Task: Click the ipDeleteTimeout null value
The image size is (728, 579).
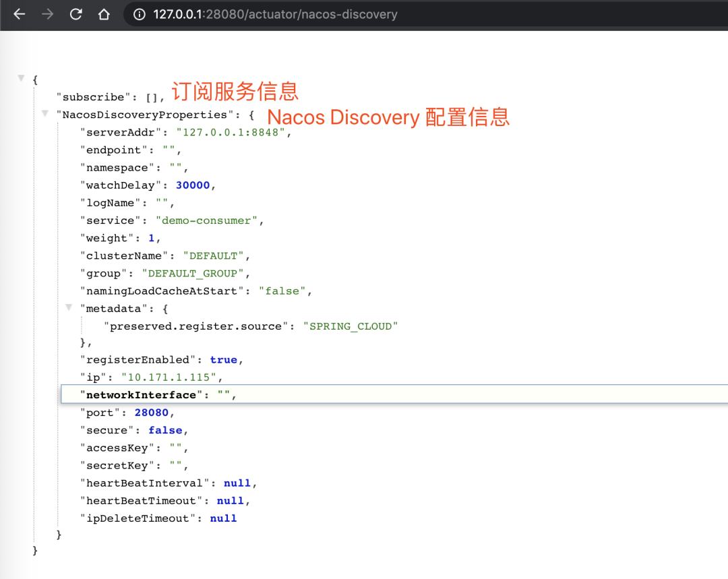Action: click(223, 518)
